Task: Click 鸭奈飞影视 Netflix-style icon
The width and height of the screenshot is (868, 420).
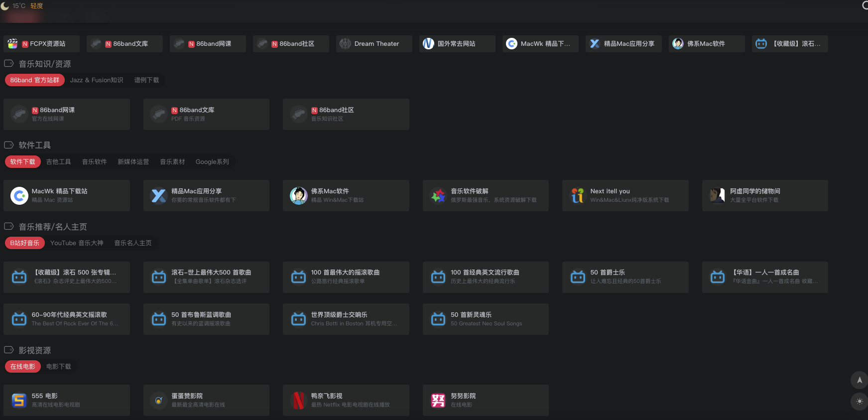Action: [x=298, y=401]
